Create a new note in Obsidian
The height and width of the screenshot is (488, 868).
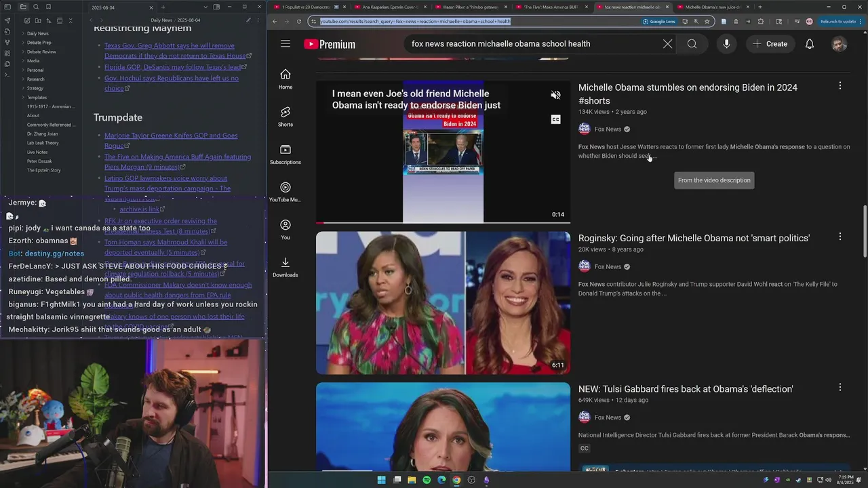(26, 20)
